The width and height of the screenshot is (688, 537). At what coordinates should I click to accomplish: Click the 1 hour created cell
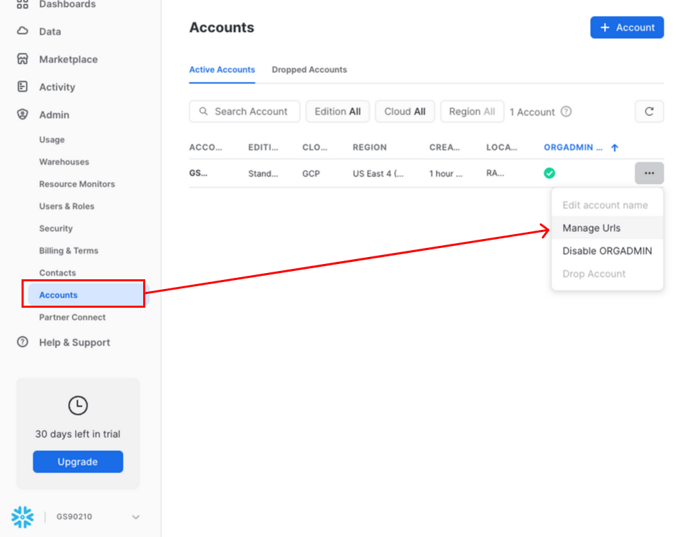pos(446,174)
